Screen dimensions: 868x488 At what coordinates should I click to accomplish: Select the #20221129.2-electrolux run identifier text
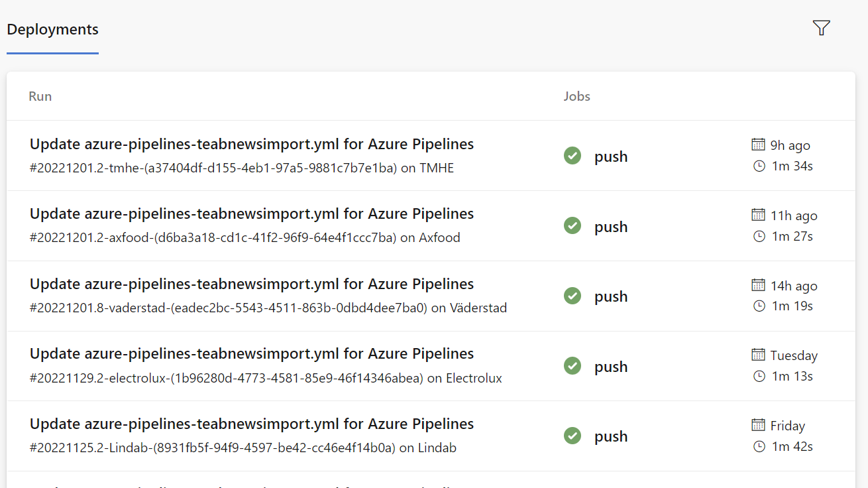tap(226, 379)
